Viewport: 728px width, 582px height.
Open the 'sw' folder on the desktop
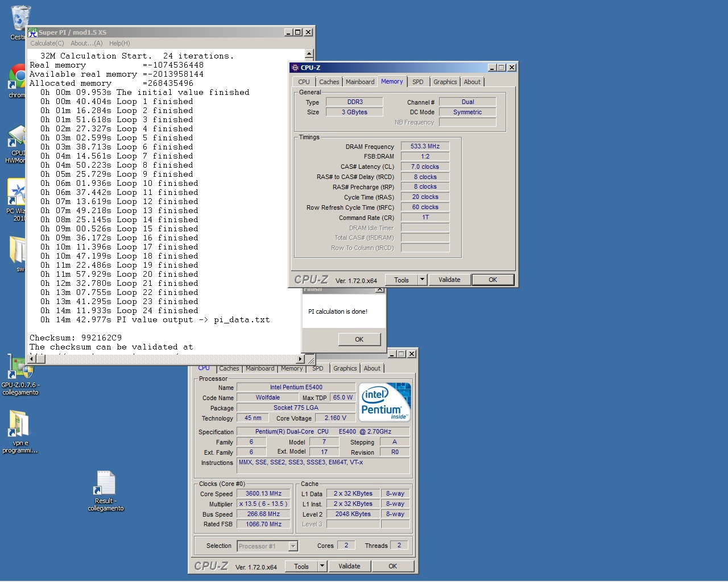(x=18, y=250)
